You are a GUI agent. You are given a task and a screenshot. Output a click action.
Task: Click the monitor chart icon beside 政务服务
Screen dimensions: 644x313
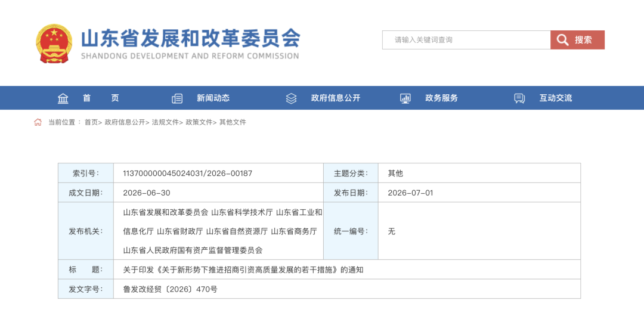click(x=405, y=98)
